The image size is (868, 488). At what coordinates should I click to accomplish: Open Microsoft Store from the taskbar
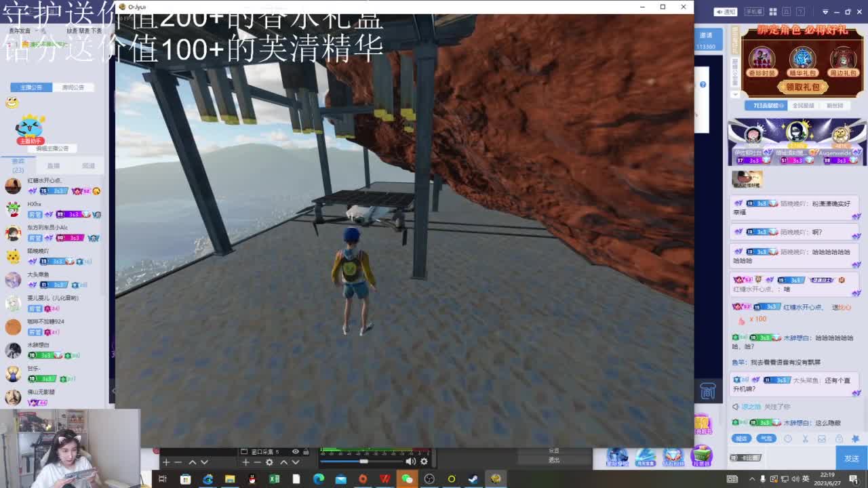[x=185, y=479]
